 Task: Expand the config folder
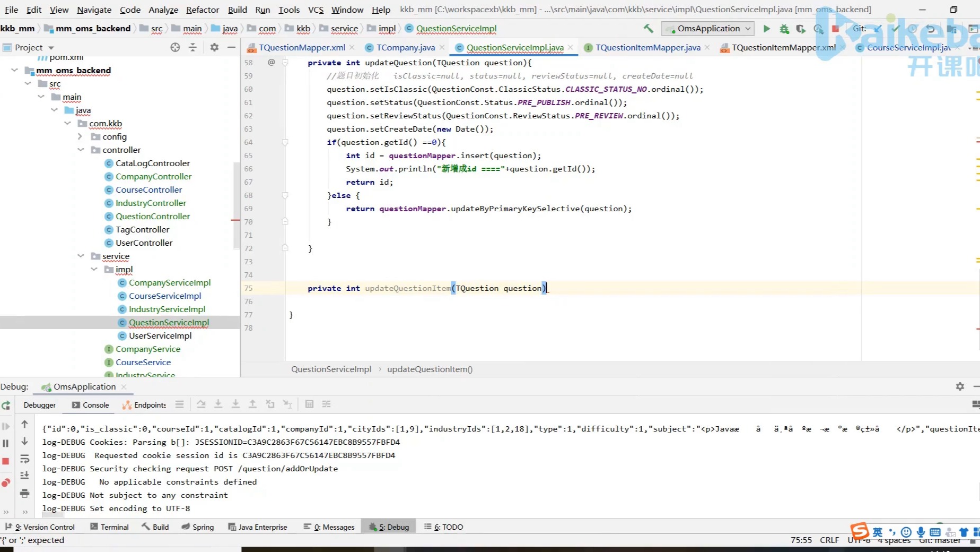[x=81, y=136]
